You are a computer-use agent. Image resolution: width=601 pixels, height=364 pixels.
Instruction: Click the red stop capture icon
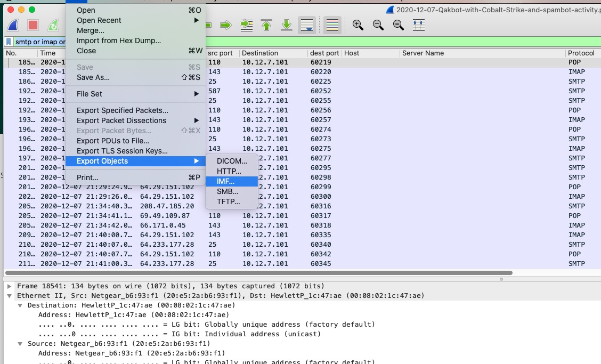click(33, 26)
